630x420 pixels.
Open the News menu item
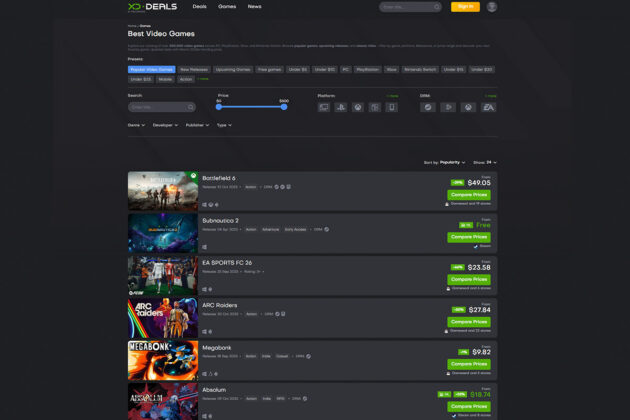(254, 7)
